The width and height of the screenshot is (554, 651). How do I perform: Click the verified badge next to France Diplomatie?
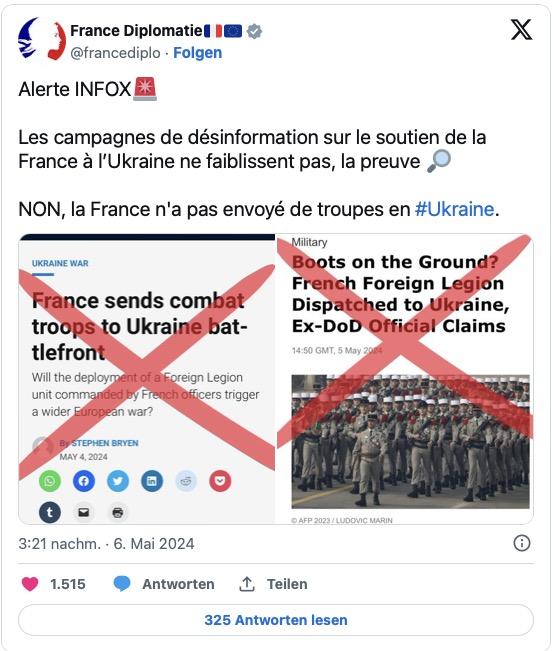(x=254, y=31)
